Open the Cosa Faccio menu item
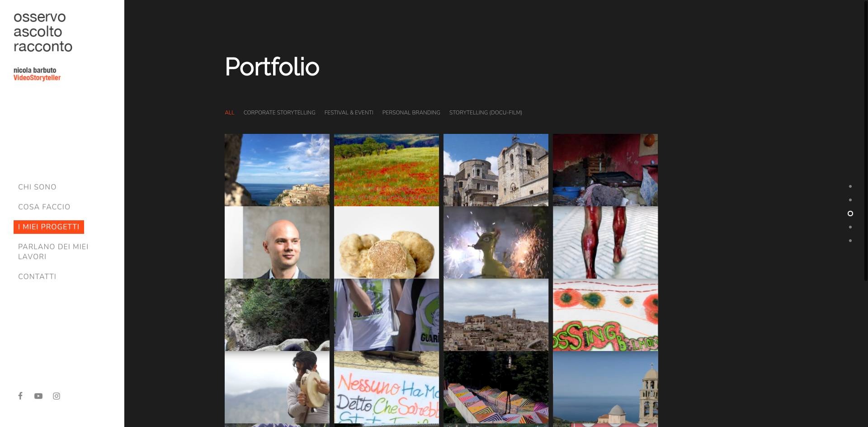The image size is (868, 427). (x=44, y=207)
